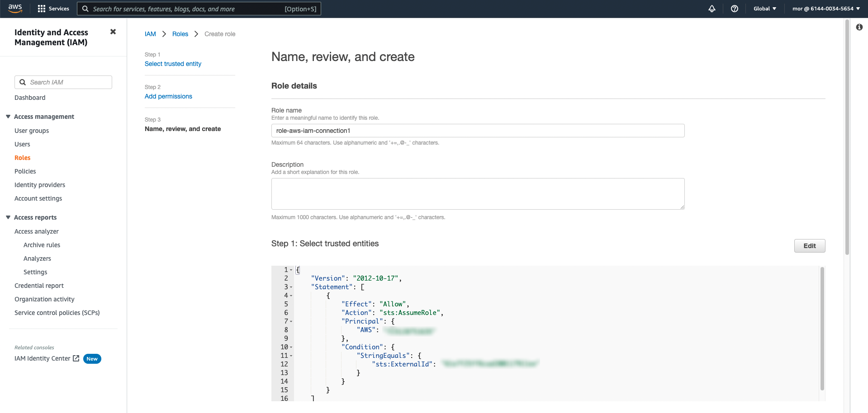The image size is (868, 413).
Task: Click the "sts:AssumeRole" value in JSON
Action: (x=410, y=313)
